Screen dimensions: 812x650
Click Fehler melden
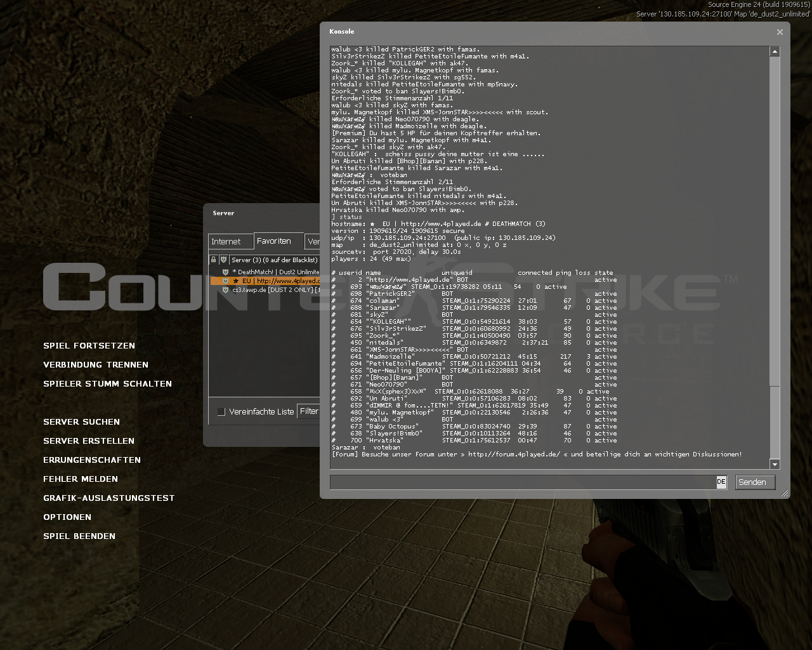(81, 479)
